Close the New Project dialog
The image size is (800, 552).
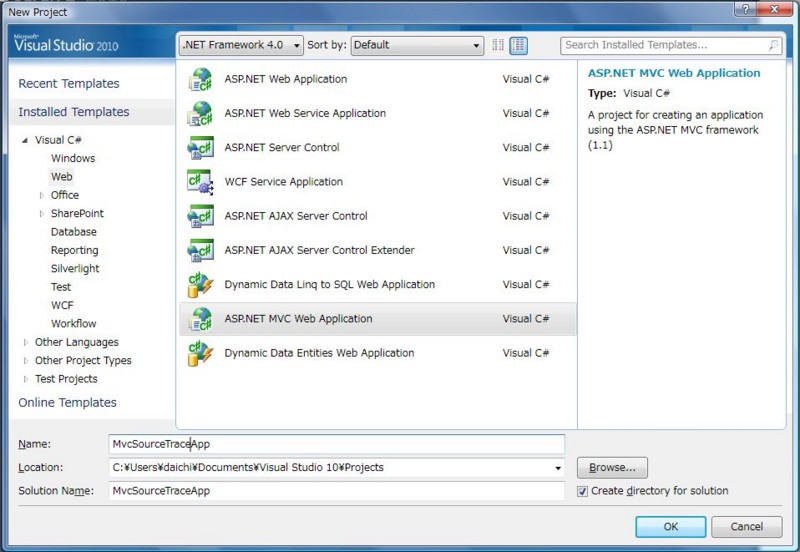point(774,9)
